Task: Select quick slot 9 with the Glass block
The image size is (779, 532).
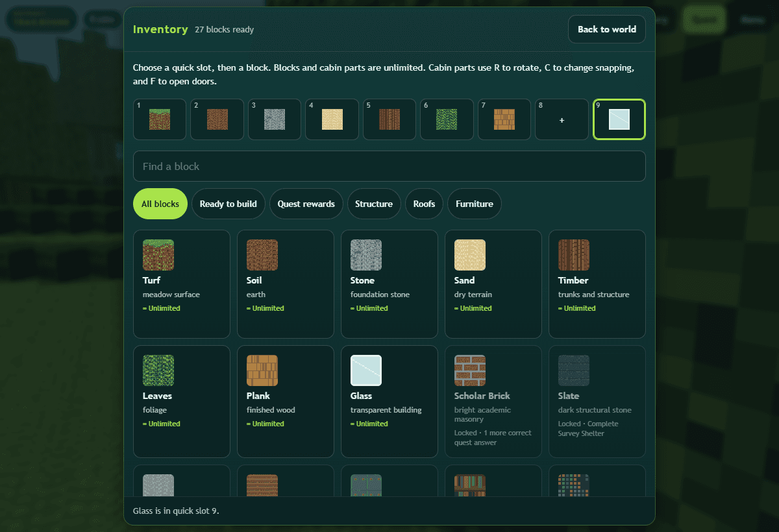Action: pos(619,119)
